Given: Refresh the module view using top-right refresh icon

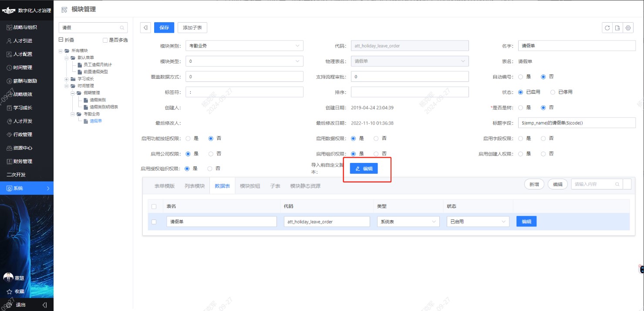Looking at the screenshot, I should click(607, 27).
